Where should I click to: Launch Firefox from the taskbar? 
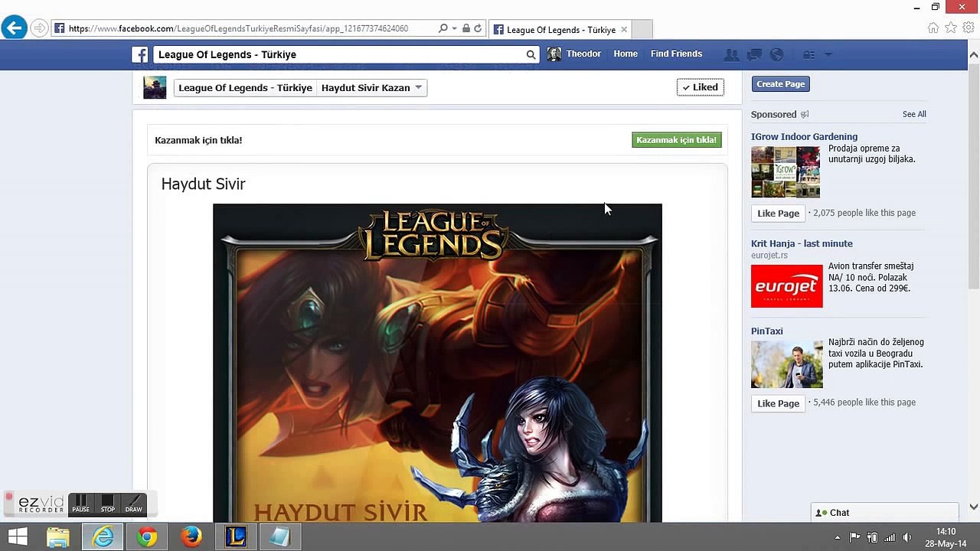point(191,537)
